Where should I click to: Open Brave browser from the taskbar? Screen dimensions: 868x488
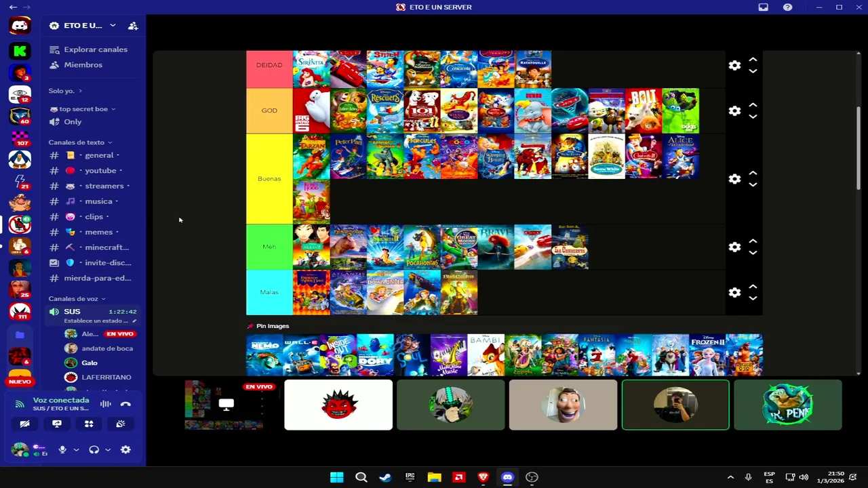(x=483, y=477)
